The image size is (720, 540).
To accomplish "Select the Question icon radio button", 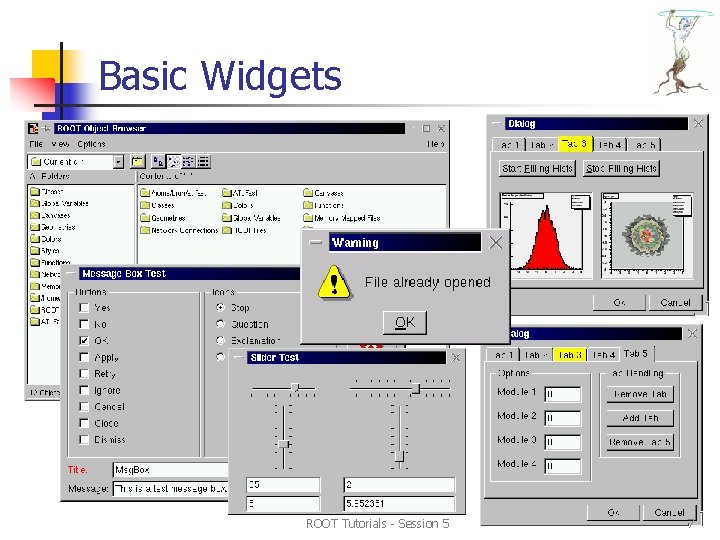I will point(221,324).
